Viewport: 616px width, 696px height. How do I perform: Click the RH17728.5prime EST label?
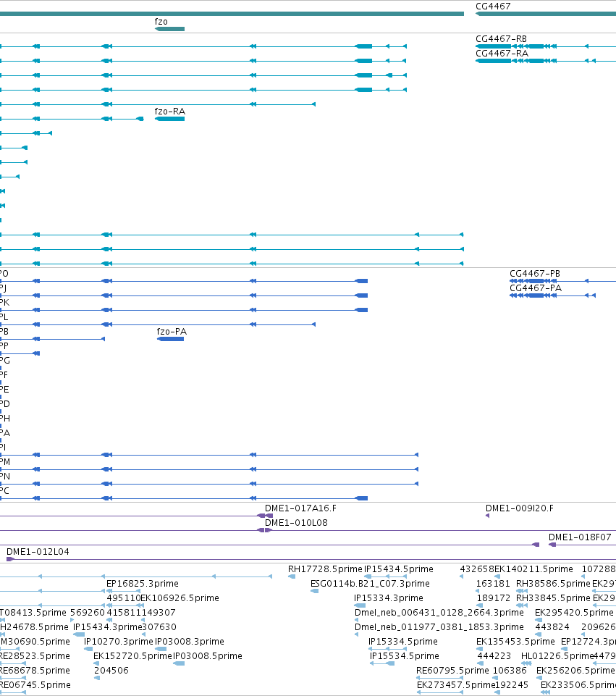[x=325, y=569]
